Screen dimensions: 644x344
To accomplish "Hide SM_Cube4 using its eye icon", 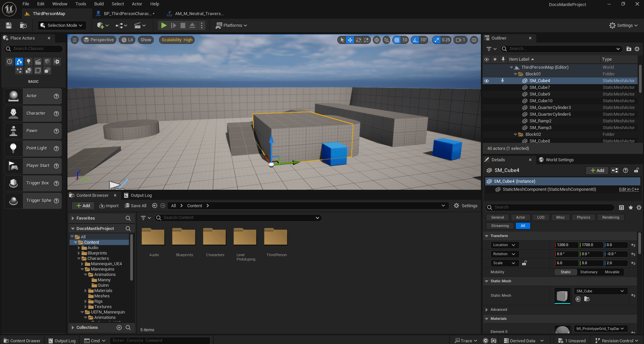I will pos(487,81).
